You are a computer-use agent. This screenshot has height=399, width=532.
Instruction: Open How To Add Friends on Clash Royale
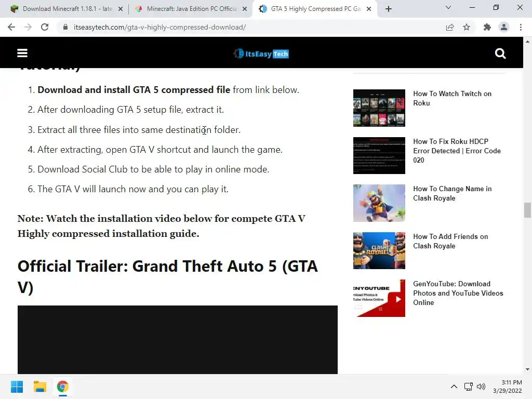[450, 241]
